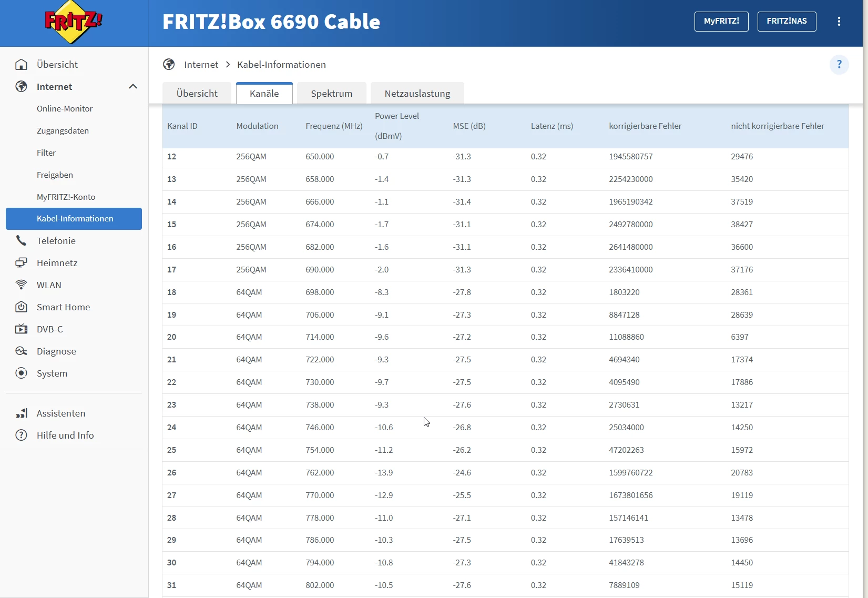
Task: Click frequency value 698.000
Action: point(320,292)
